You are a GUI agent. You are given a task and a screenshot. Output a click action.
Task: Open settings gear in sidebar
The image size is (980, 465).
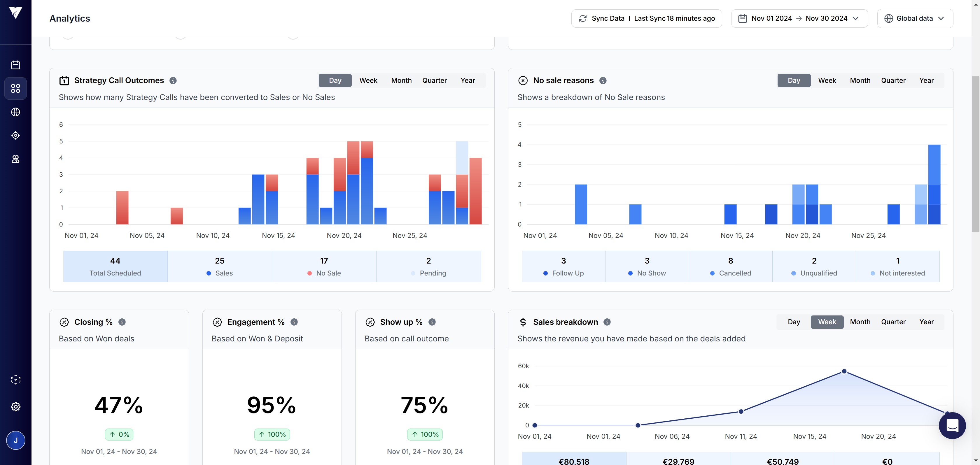[15, 406]
